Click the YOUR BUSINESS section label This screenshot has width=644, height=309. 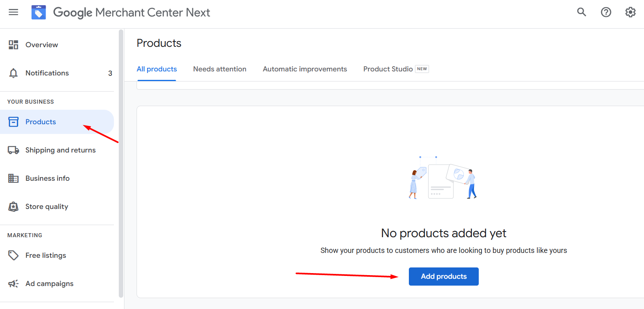point(31,102)
